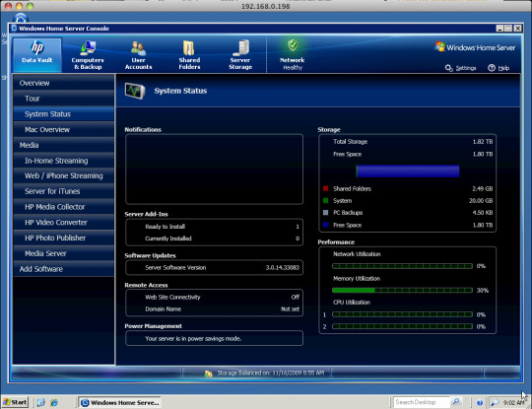This screenshot has width=532, height=409.
Task: Minimize the Windows Home Server Console
Action: coord(499,29)
